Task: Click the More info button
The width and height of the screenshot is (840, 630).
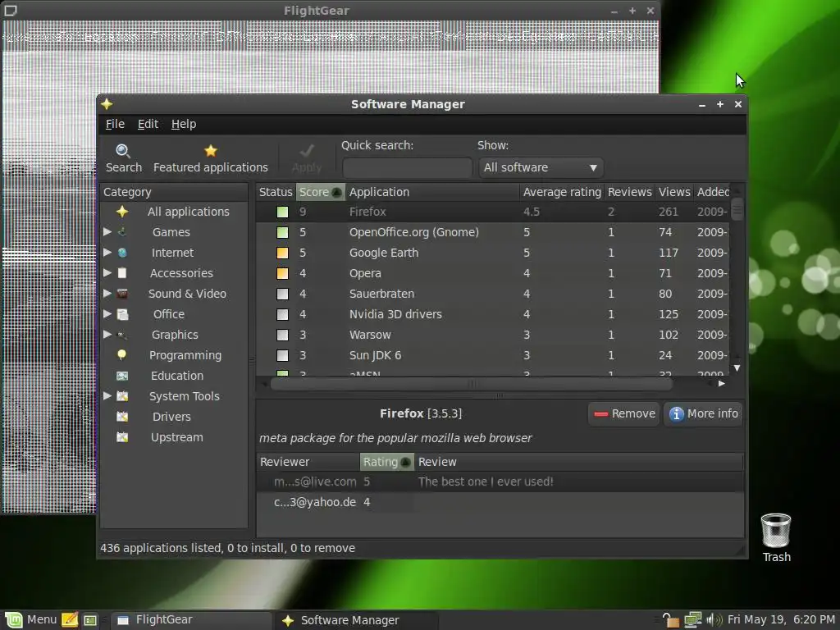Action: [703, 413]
